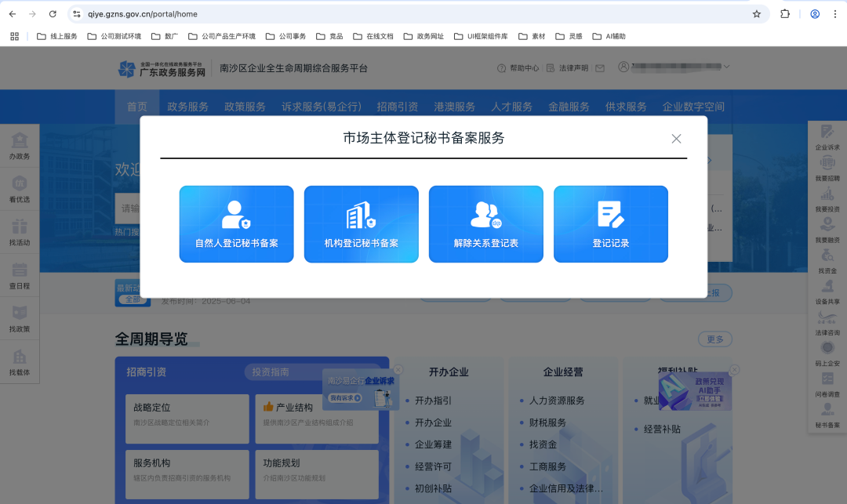Click the 查日程 calendar icon
Screen dimensions: 847x504
pos(20,276)
